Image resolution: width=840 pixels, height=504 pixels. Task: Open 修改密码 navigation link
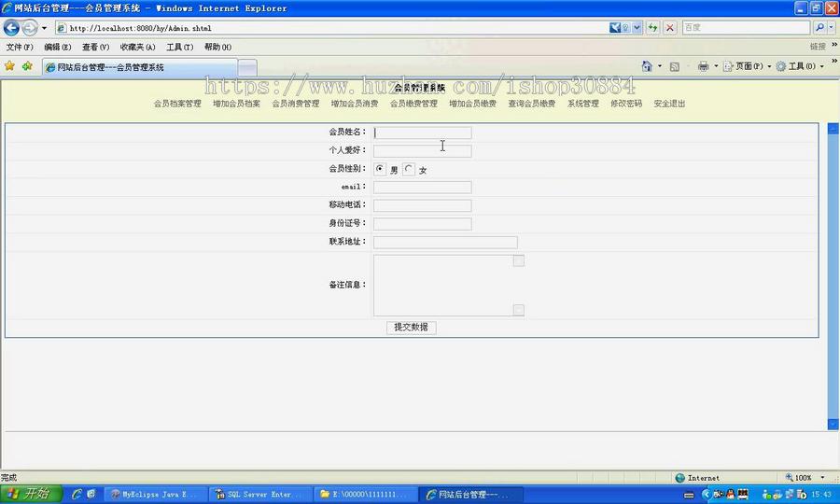coord(625,104)
